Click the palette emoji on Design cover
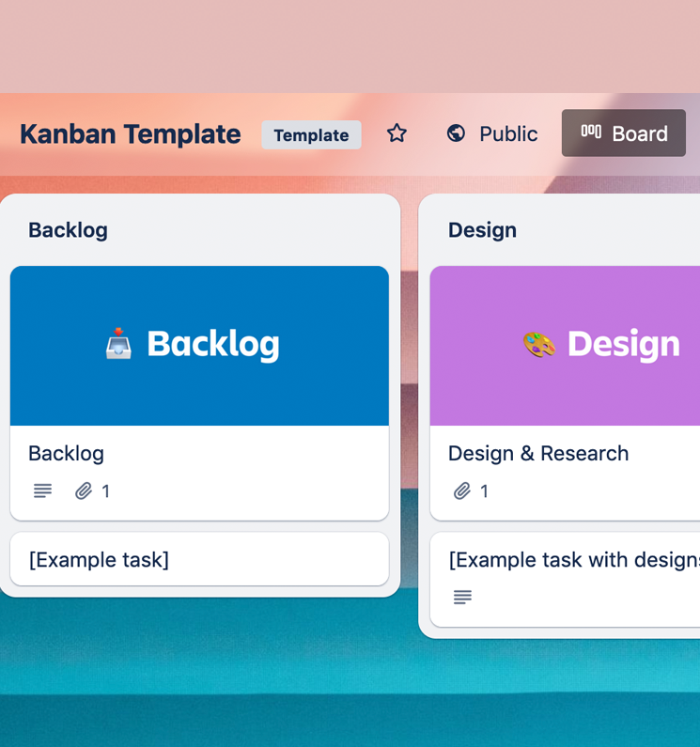 tap(539, 344)
